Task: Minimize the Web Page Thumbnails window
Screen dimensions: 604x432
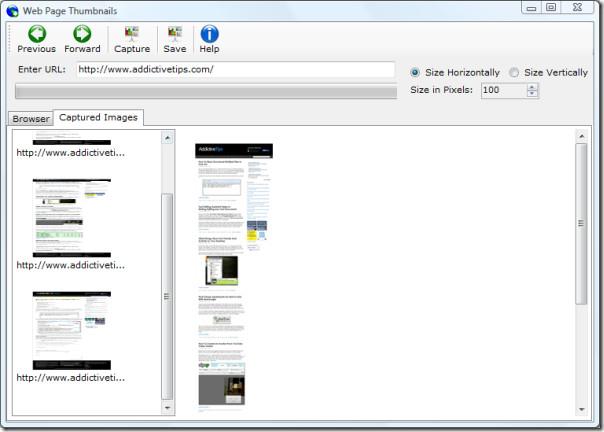Action: (x=532, y=7)
